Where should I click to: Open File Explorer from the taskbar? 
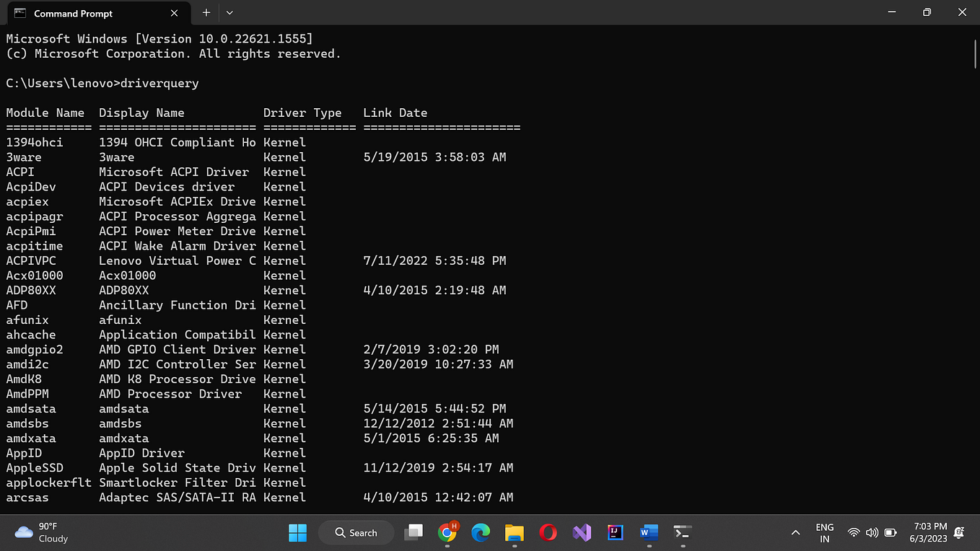pyautogui.click(x=514, y=532)
